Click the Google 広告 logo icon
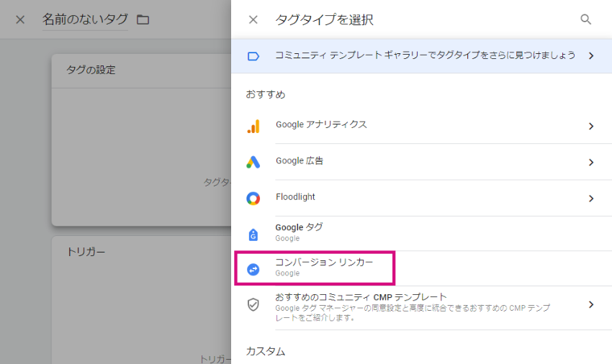 253,162
